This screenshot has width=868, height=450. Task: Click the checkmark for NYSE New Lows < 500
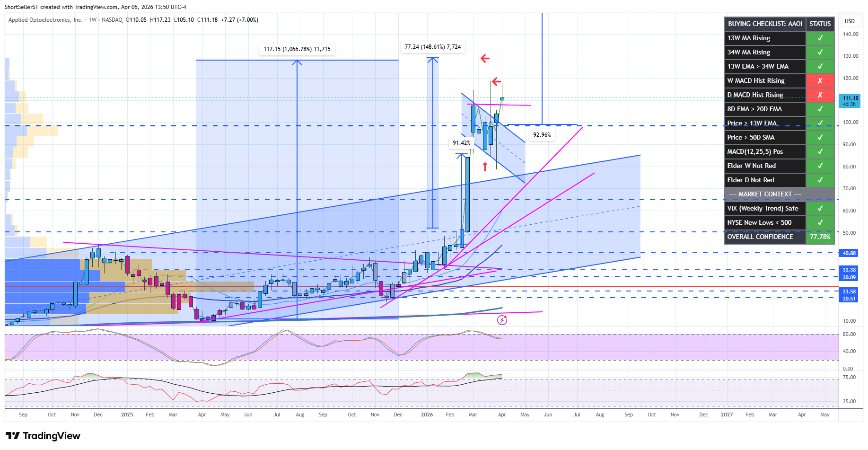(820, 222)
